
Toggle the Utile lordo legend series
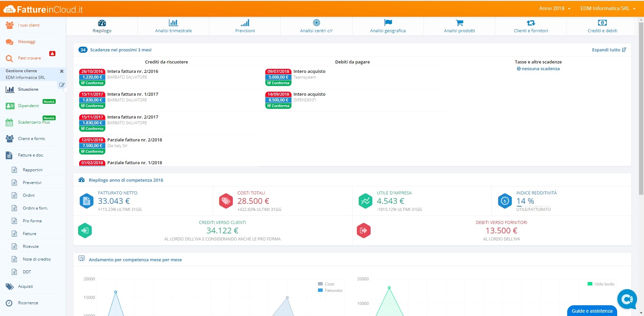coord(601,284)
